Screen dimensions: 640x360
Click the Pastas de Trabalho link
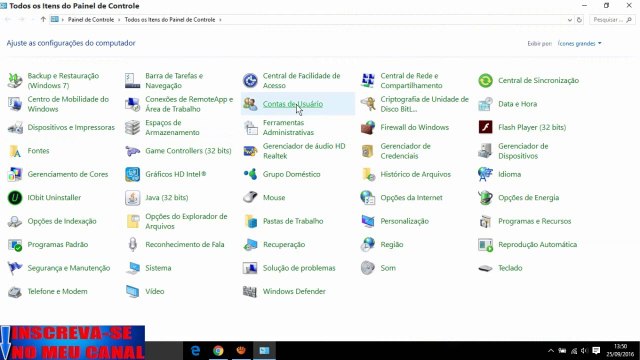coord(293,221)
